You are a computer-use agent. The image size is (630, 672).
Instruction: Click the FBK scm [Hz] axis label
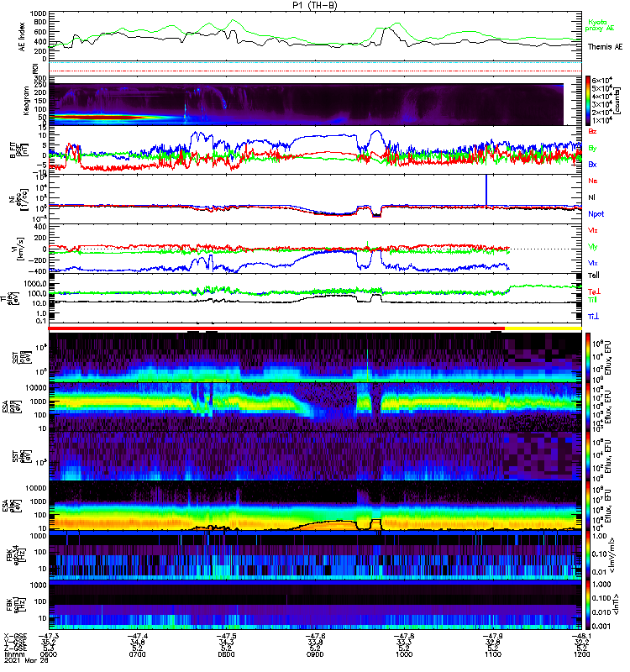click(x=16, y=605)
